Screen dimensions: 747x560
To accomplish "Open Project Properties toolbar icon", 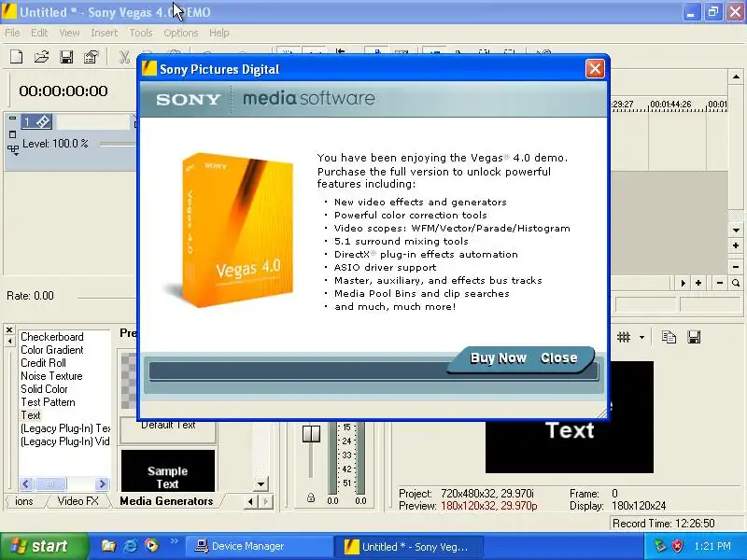I will [91, 57].
